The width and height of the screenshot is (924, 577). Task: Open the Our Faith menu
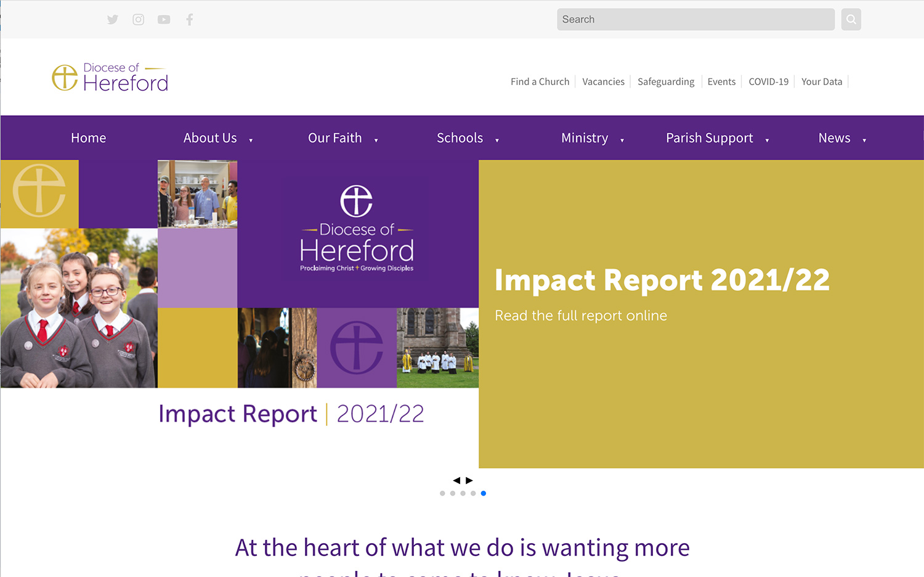click(x=335, y=138)
